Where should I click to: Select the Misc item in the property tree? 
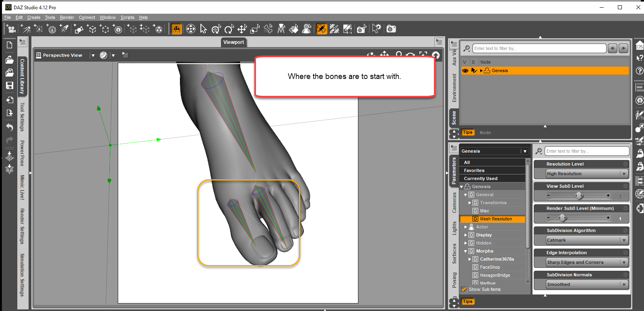(x=485, y=211)
